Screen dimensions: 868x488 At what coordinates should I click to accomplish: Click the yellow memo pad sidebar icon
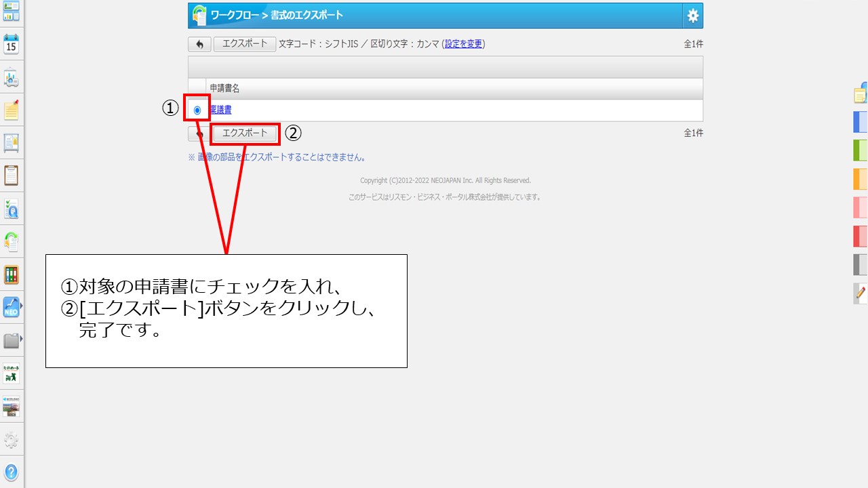(11, 110)
